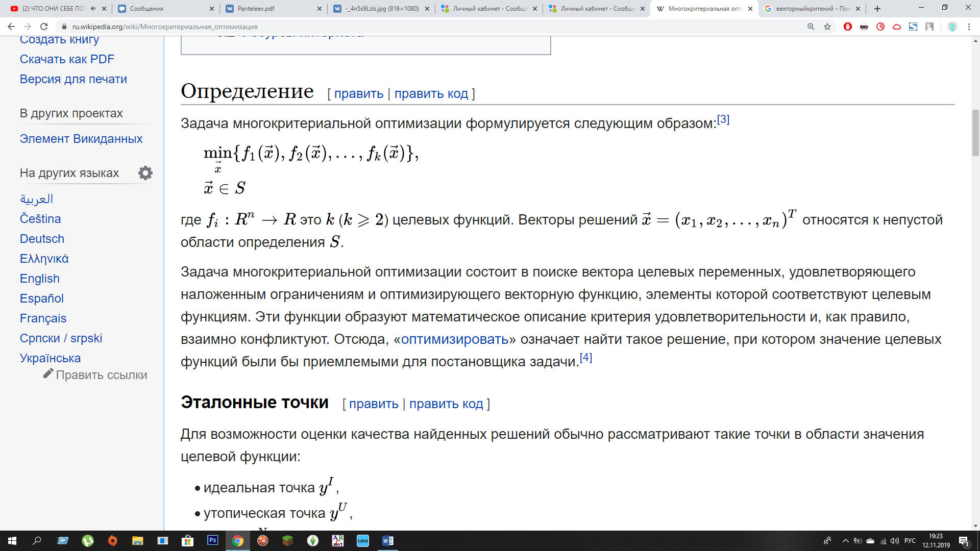This screenshot has height=551, width=980.
Task: Open the Chrome three-dot menu
Action: 969,27
